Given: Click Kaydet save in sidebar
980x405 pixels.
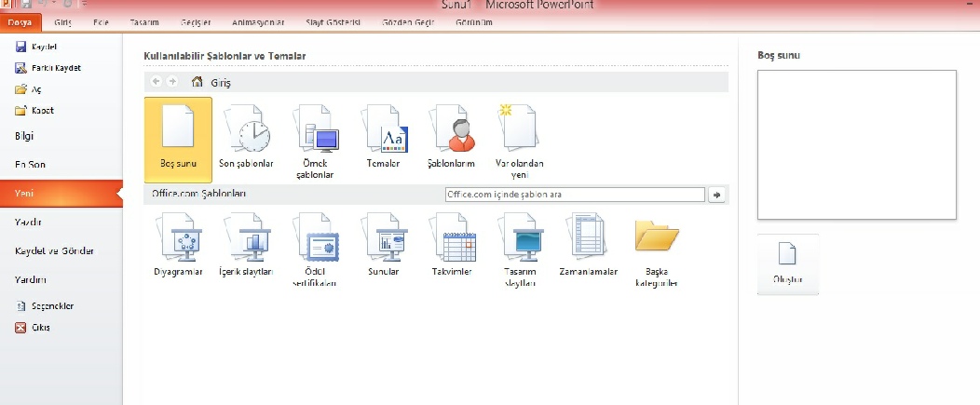Looking at the screenshot, I should tap(36, 47).
